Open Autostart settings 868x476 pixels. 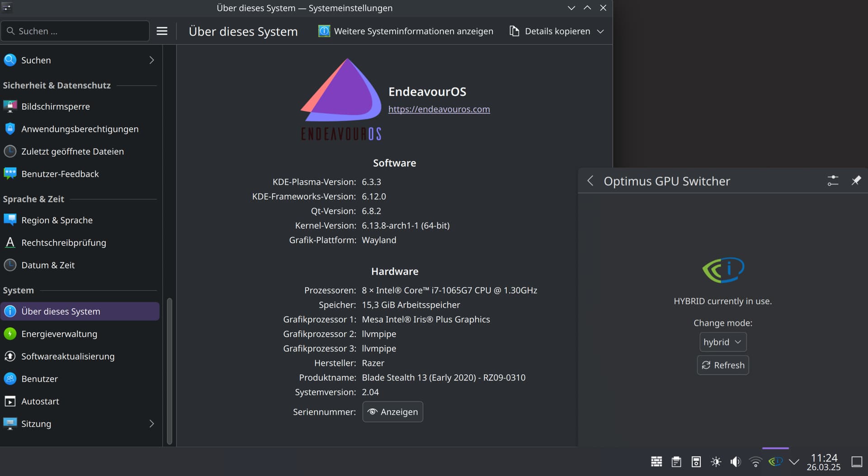[x=80, y=401]
